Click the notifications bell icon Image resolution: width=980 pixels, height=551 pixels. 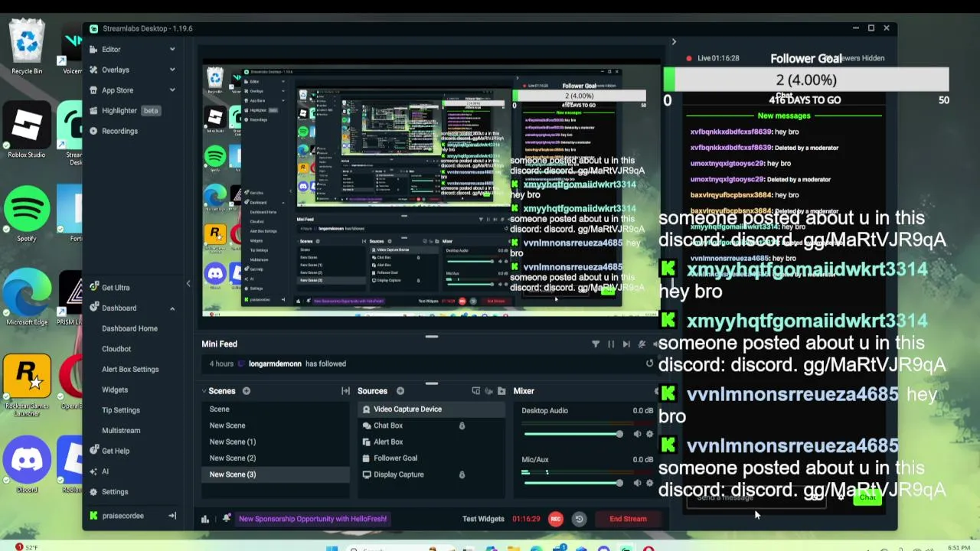pos(227,518)
